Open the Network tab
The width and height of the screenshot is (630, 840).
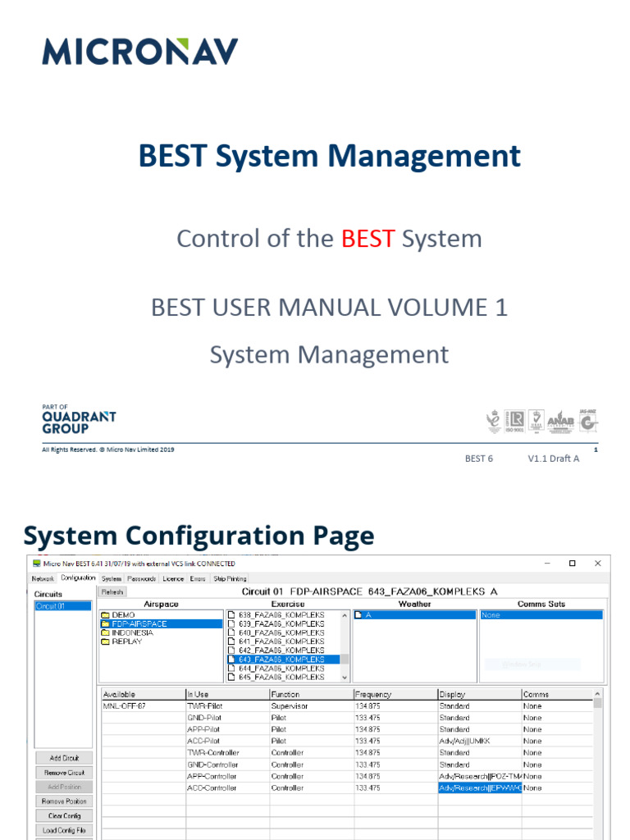pos(43,578)
